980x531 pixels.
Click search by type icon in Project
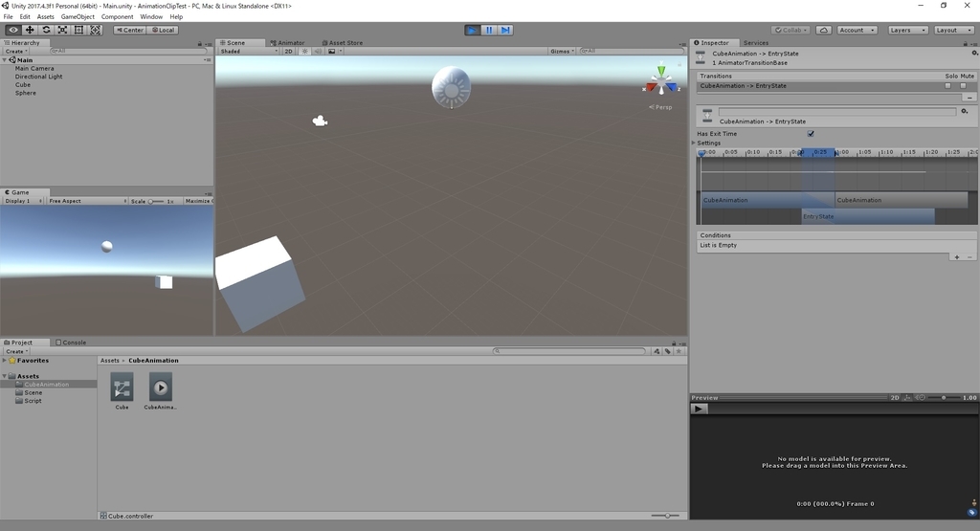[657, 351]
